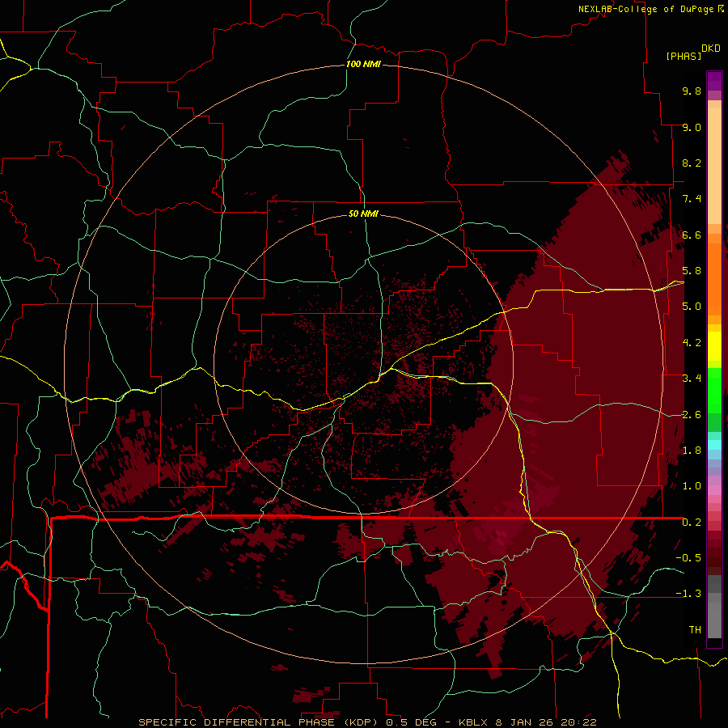Click the 1.8 scale value
The width and height of the screenshot is (728, 728).
pyautogui.click(x=692, y=451)
